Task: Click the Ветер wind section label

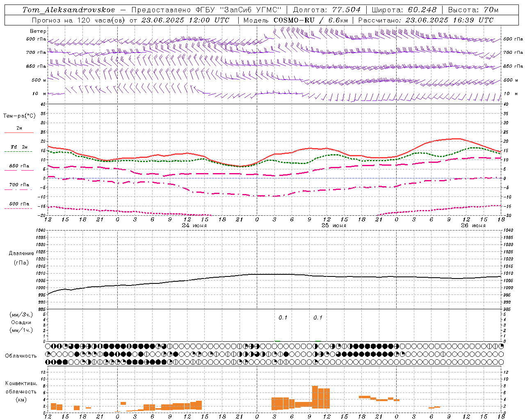Action: (x=38, y=31)
